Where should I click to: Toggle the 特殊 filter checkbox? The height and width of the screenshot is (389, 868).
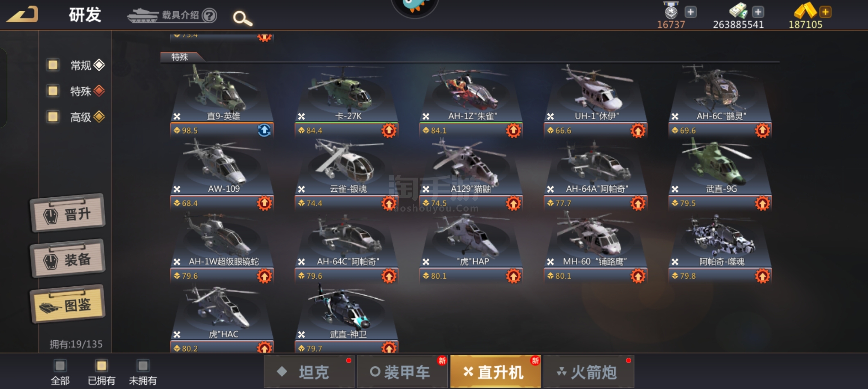53,91
